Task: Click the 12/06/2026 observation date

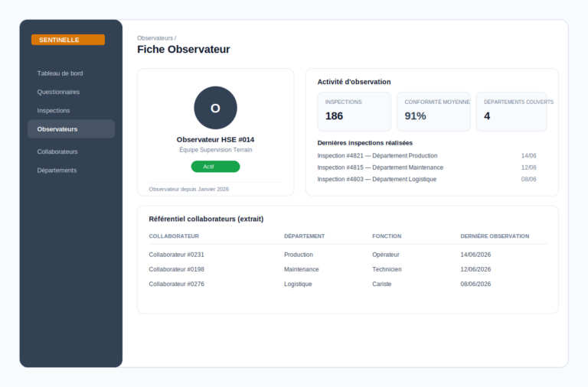Action: tap(475, 269)
